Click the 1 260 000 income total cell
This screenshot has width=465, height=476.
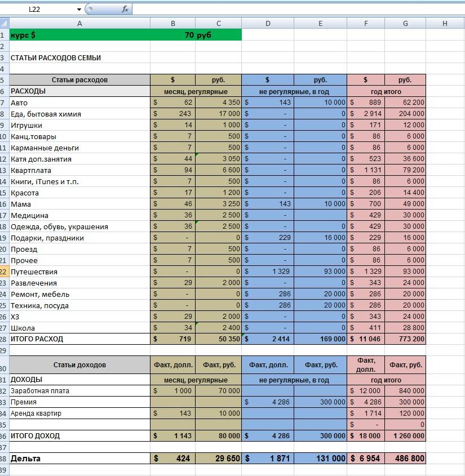pos(405,435)
